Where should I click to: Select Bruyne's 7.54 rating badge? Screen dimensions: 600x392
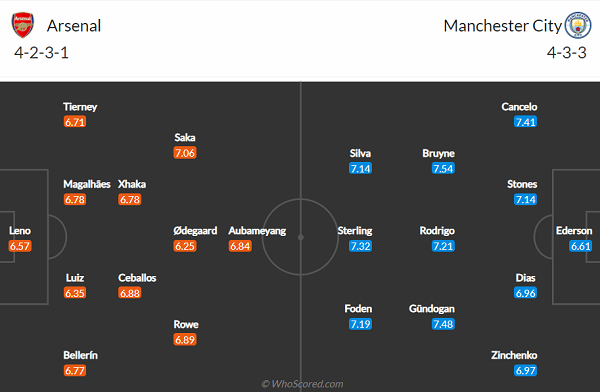tap(443, 168)
